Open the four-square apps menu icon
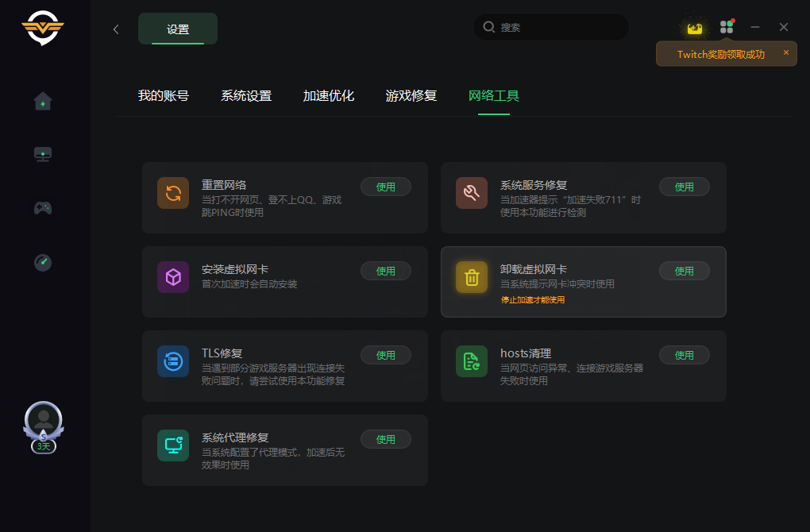 726,27
